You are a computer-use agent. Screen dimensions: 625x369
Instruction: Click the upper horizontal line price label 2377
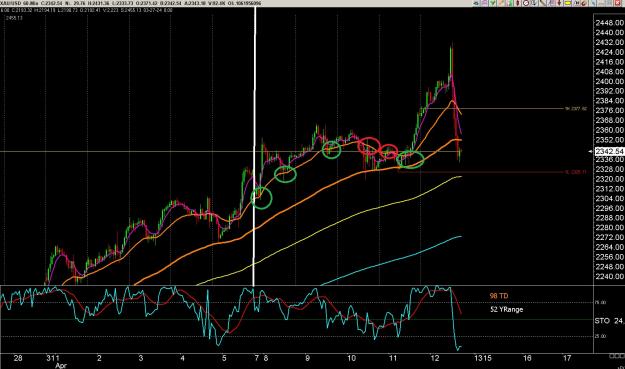click(576, 108)
